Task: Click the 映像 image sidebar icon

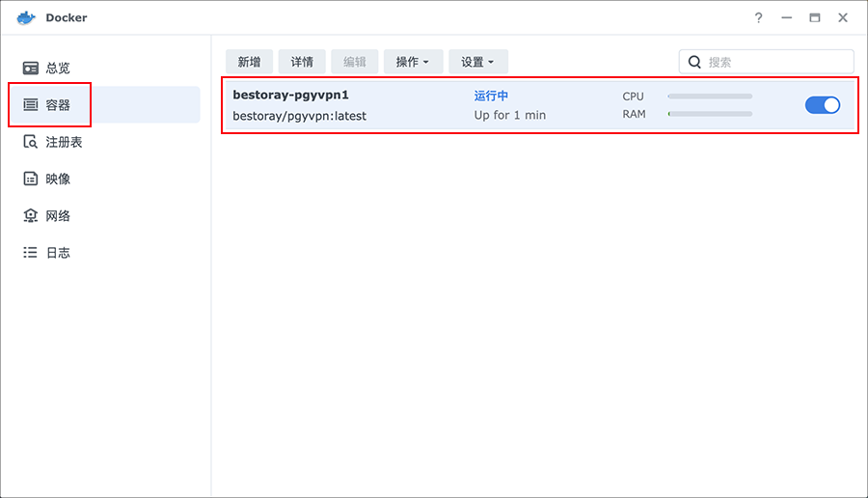Action: coord(31,179)
